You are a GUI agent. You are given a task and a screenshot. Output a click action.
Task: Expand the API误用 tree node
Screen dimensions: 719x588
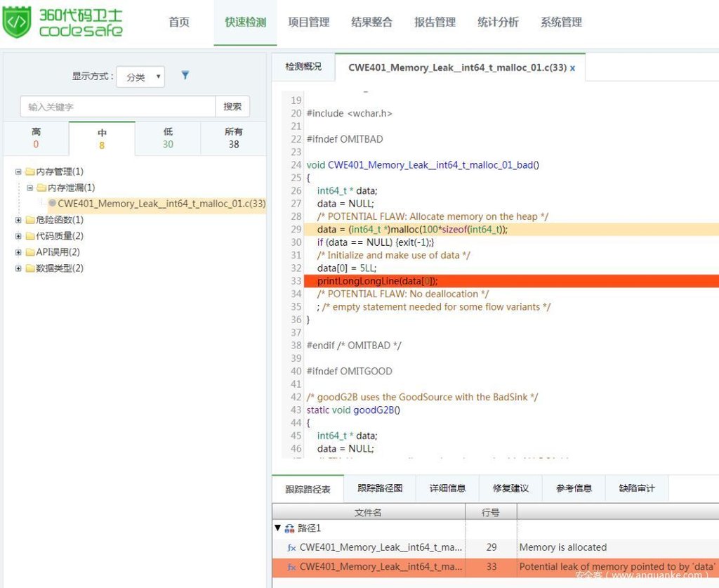click(18, 252)
